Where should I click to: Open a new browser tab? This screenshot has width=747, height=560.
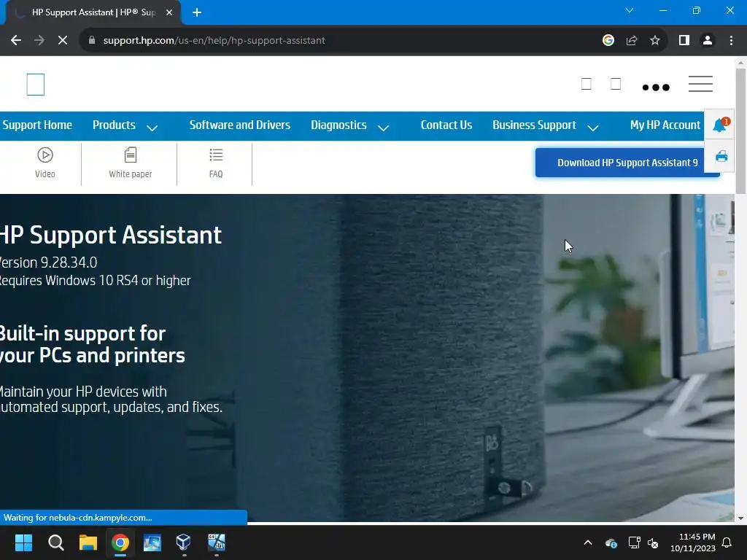tap(197, 13)
